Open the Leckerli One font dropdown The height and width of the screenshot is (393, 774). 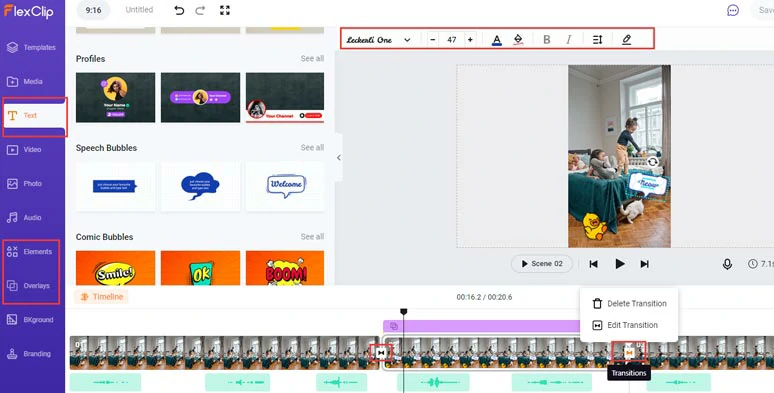tap(378, 39)
